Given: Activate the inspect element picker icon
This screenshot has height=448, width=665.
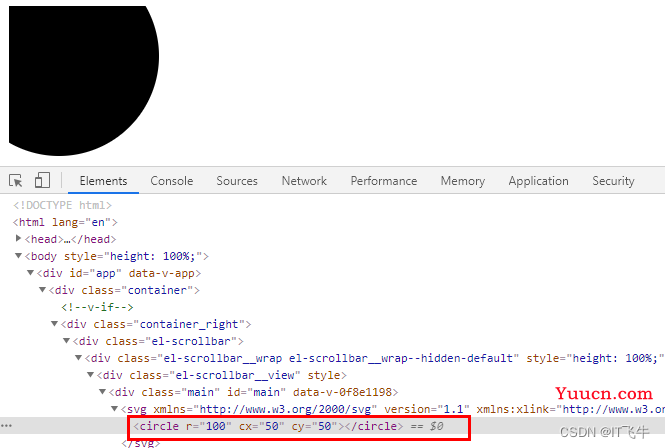Looking at the screenshot, I should coord(16,181).
